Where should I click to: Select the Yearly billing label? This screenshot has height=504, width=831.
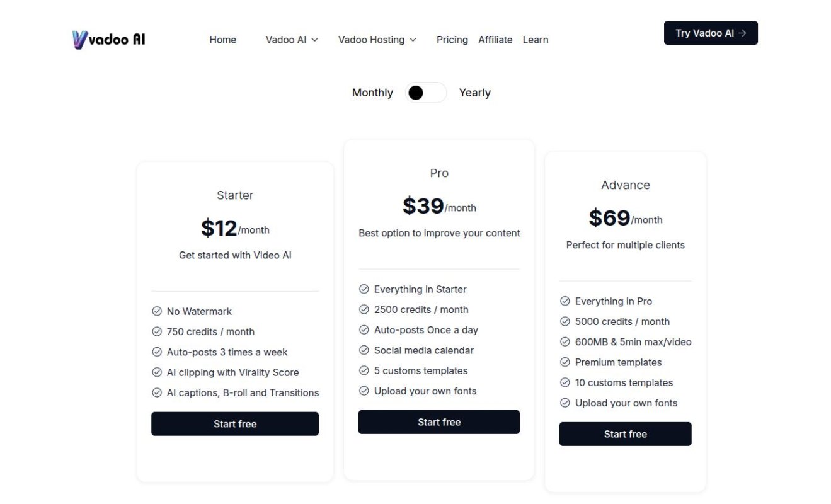click(474, 93)
